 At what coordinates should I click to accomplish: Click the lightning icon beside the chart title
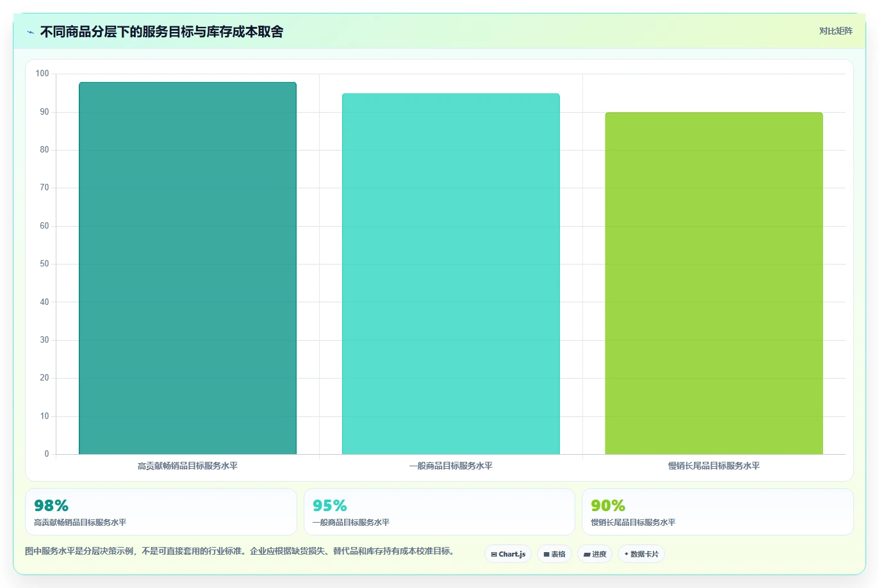[x=30, y=32]
